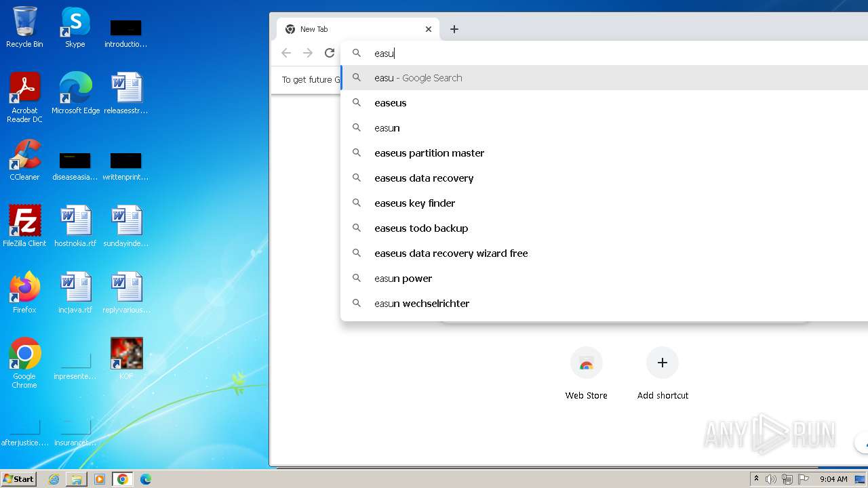The width and height of the screenshot is (868, 488).
Task: Open Windows Explorer from the taskbar
Action: point(77,479)
